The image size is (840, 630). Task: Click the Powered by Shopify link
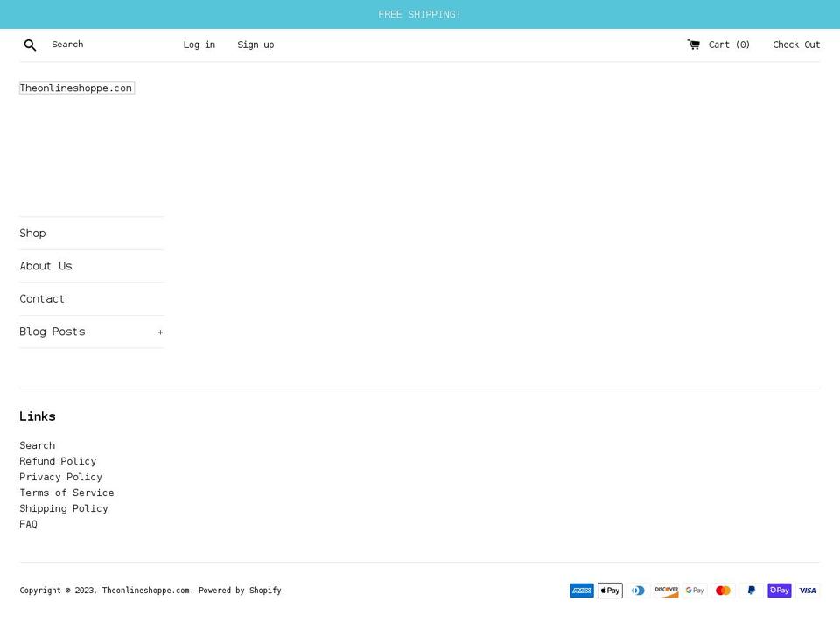[240, 591]
